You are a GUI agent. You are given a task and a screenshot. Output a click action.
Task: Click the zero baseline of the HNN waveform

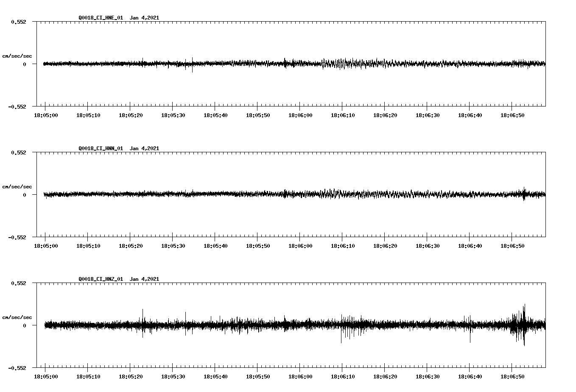(x=254, y=194)
